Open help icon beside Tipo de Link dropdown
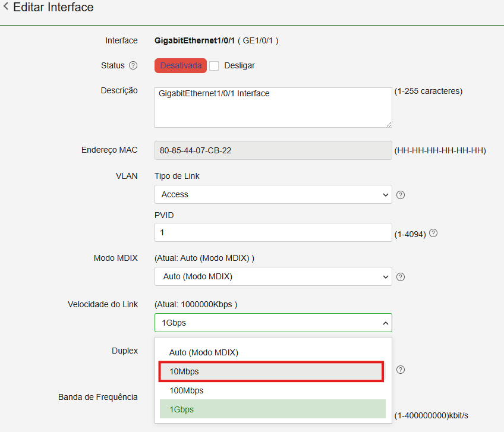 [x=401, y=195]
